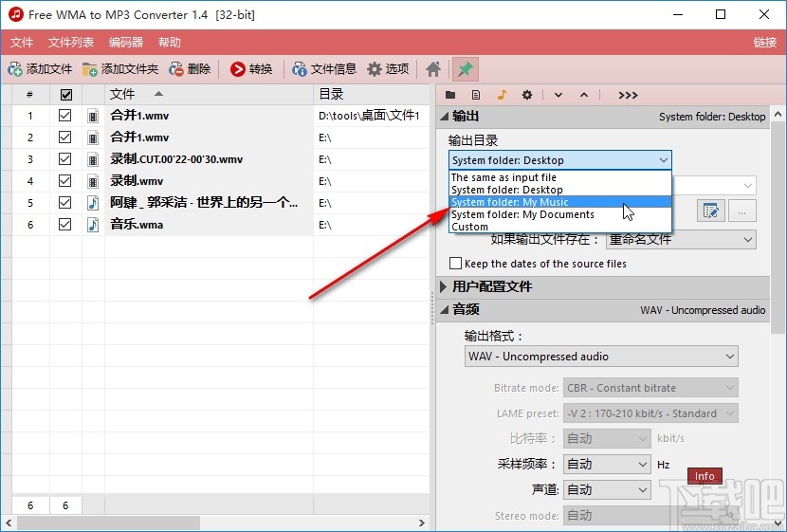Click the video file icon of 录制.wmv
The height and width of the screenshot is (532, 787).
click(93, 181)
